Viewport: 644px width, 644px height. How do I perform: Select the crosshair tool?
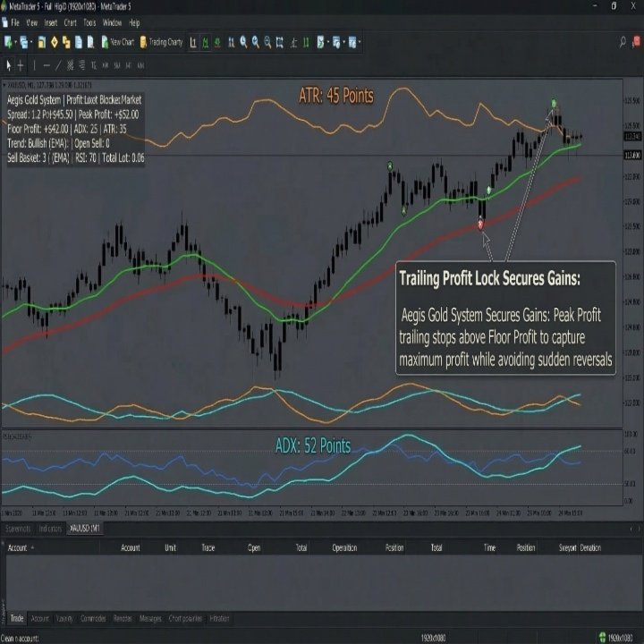pos(20,65)
